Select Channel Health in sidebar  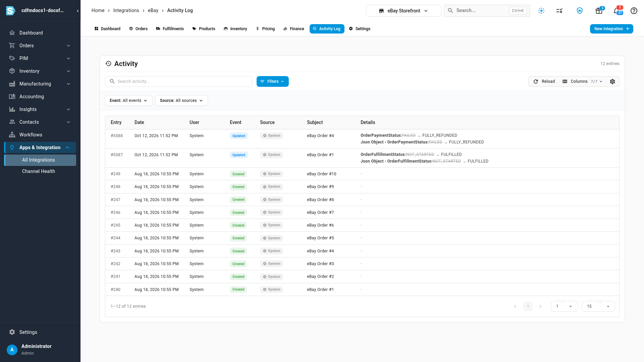[x=40, y=171]
